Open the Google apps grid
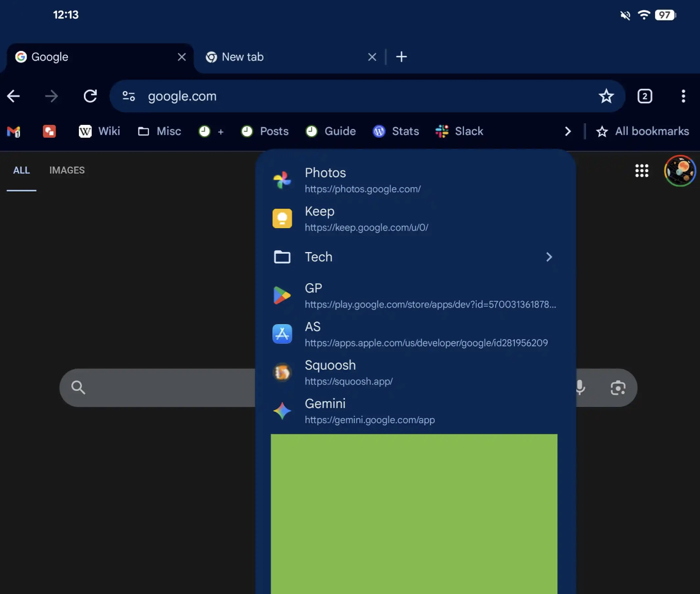 pyautogui.click(x=642, y=170)
